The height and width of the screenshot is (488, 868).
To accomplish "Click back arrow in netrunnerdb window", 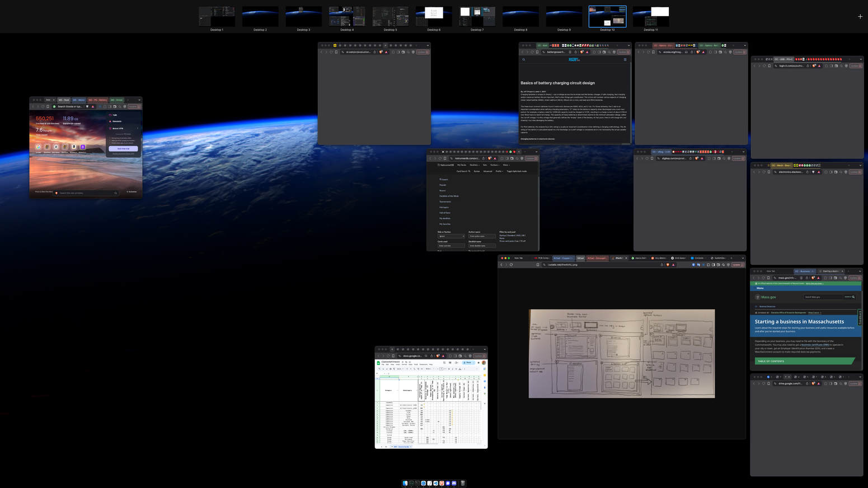I will 430,158.
